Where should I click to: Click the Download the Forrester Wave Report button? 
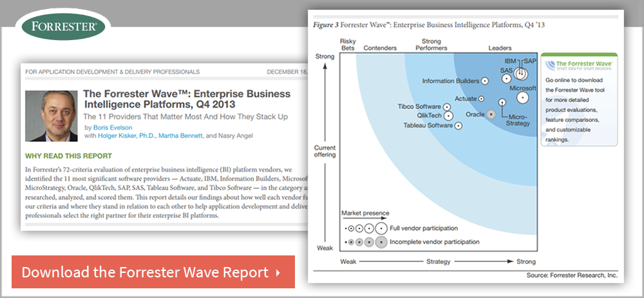click(x=153, y=272)
